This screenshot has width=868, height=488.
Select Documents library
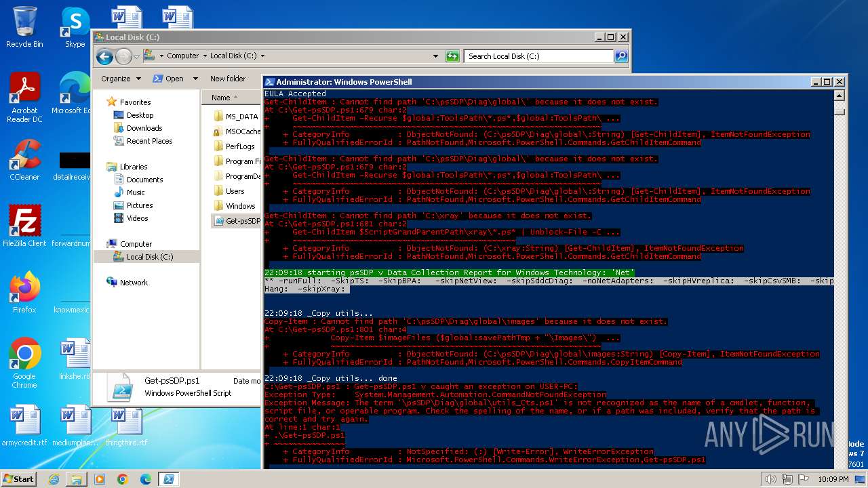pos(144,180)
